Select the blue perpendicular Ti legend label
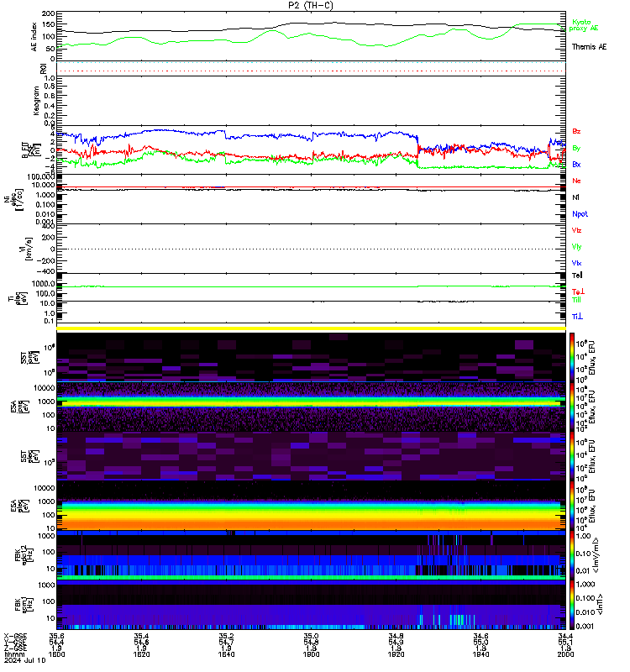The height and width of the screenshot is (672, 630). 577,317
